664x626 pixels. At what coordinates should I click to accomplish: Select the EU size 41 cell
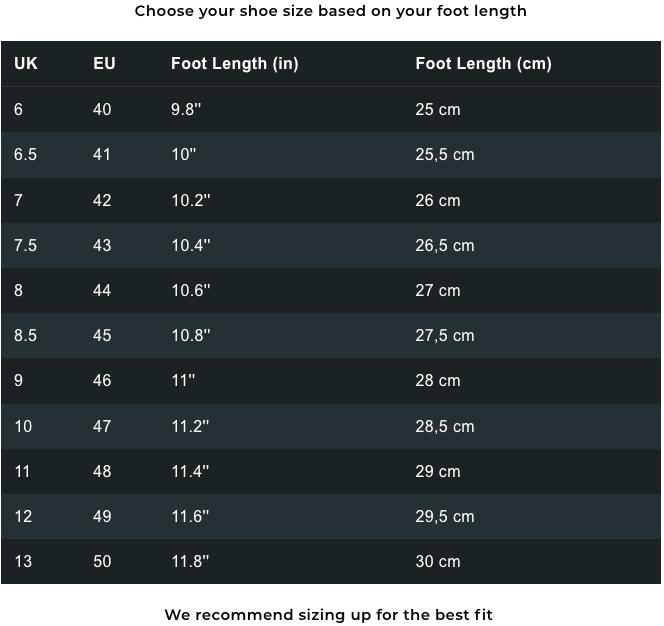pos(102,155)
